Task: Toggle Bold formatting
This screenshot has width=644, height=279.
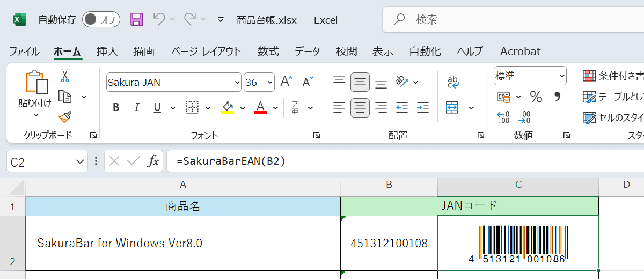Action: 116,108
